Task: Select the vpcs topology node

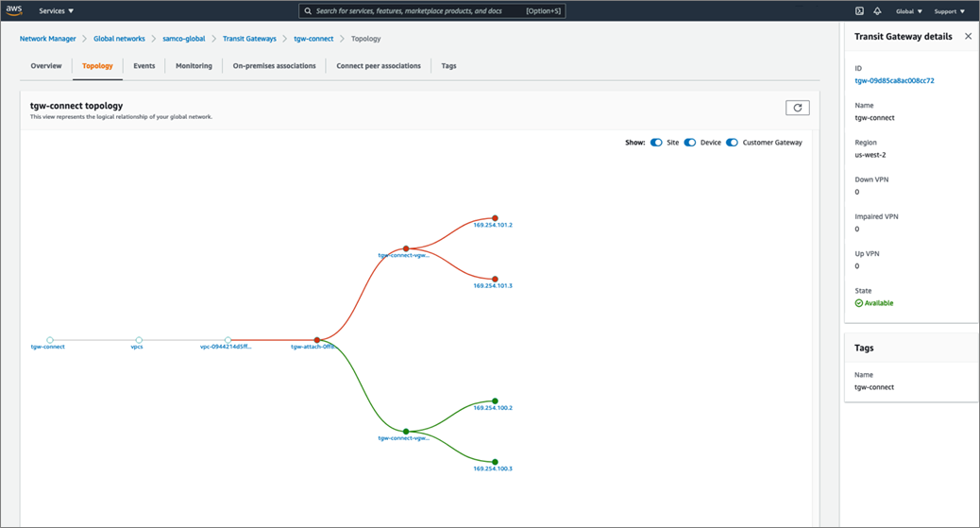Action: 139,340
